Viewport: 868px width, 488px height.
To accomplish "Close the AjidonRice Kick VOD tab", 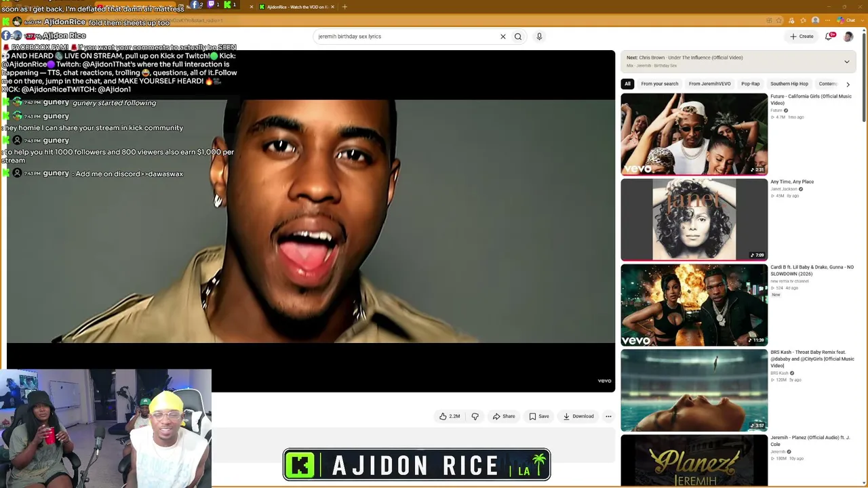I will (332, 7).
